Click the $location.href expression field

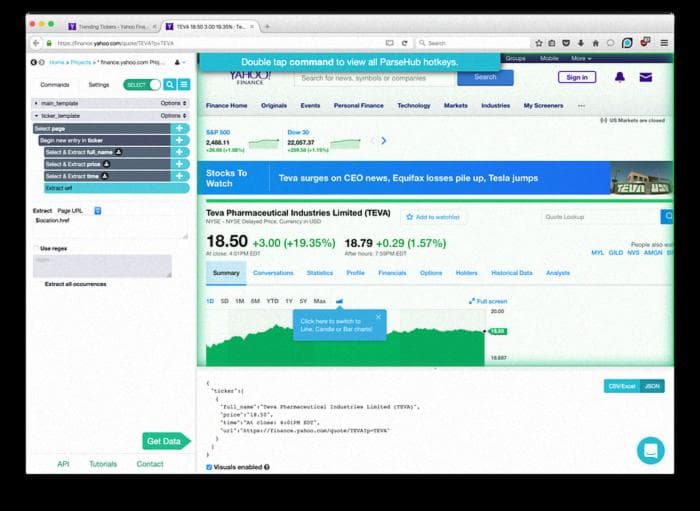(110, 227)
